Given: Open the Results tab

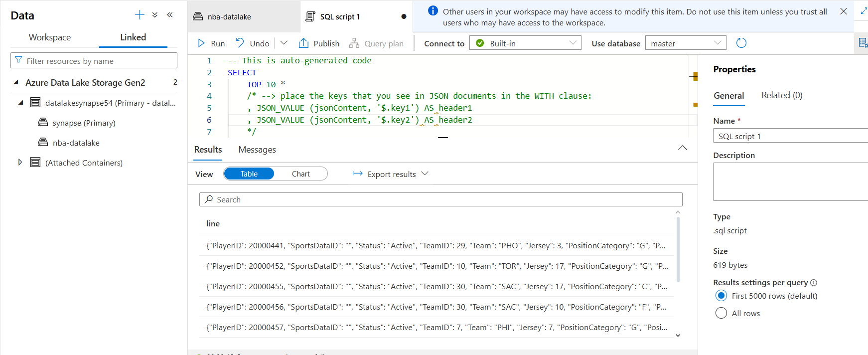Looking at the screenshot, I should pos(208,150).
